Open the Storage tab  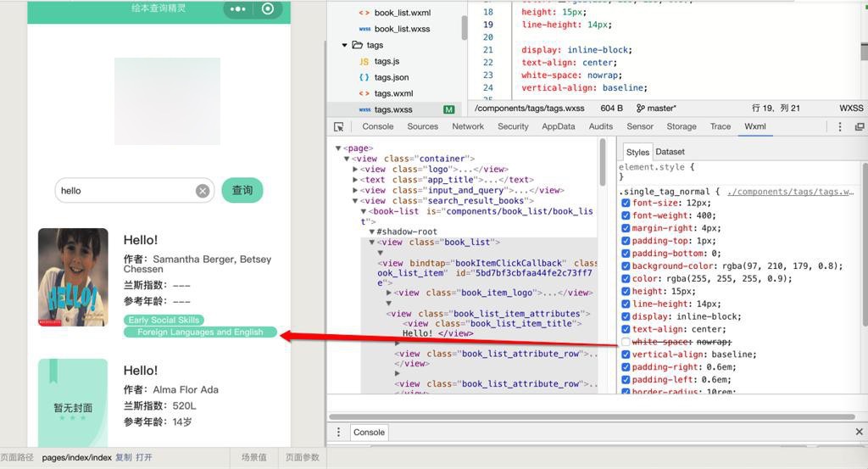coord(682,127)
